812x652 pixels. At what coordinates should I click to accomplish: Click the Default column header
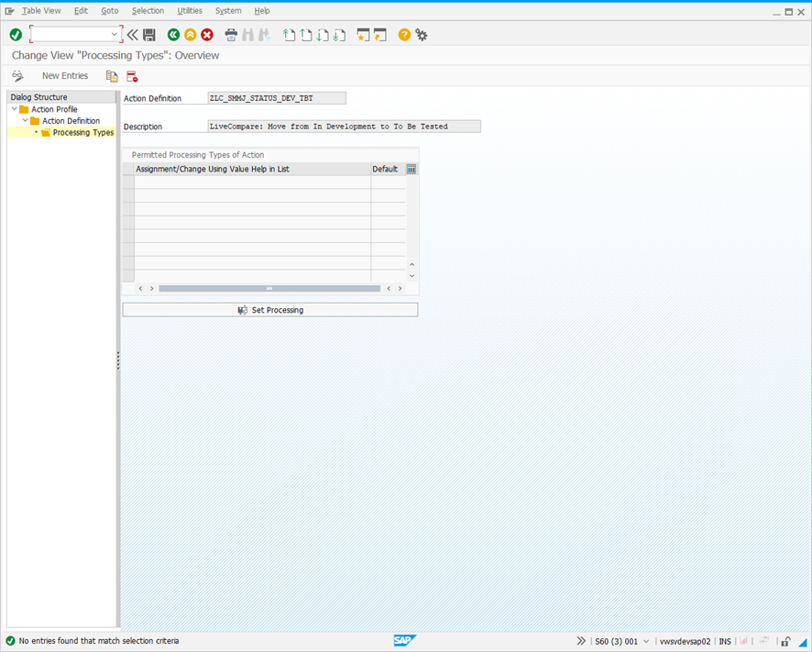(388, 169)
